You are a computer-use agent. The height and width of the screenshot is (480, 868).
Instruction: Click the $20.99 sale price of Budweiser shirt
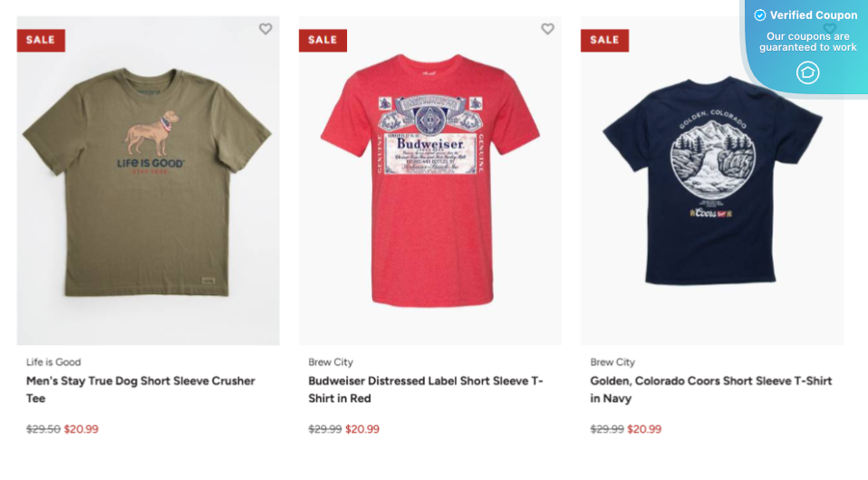click(x=362, y=429)
